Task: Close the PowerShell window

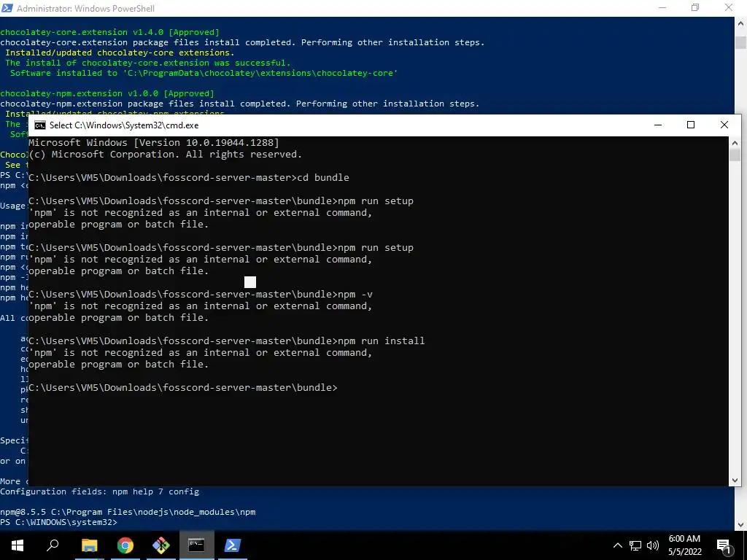Action: coord(729,7)
